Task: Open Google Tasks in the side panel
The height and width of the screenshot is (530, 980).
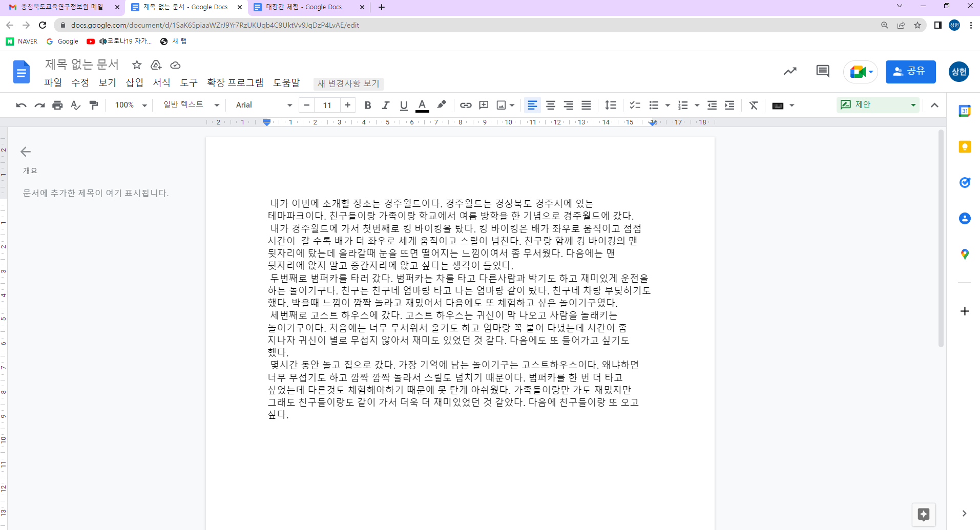Action: pyautogui.click(x=965, y=182)
